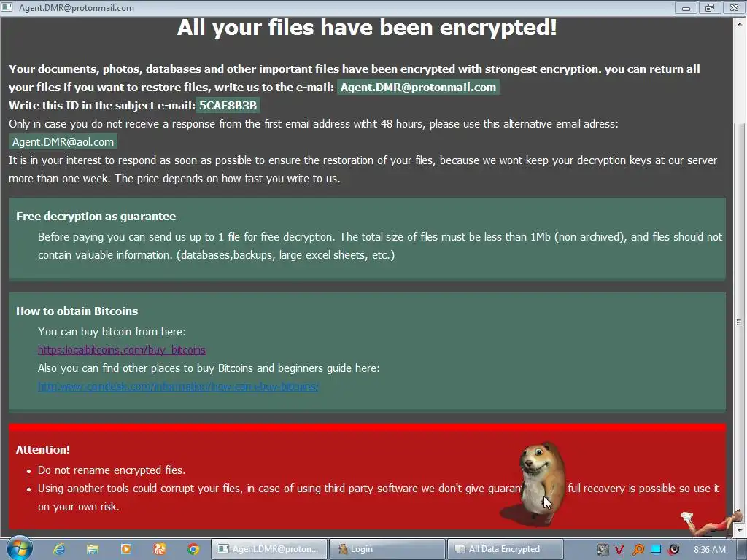Open Windows Media Player taskbar icon
The height and width of the screenshot is (560, 747).
[x=126, y=549]
